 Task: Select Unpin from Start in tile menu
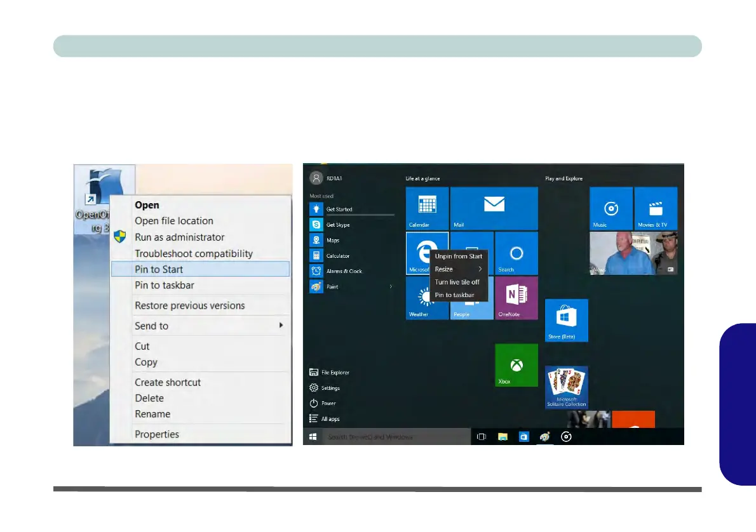[459, 256]
